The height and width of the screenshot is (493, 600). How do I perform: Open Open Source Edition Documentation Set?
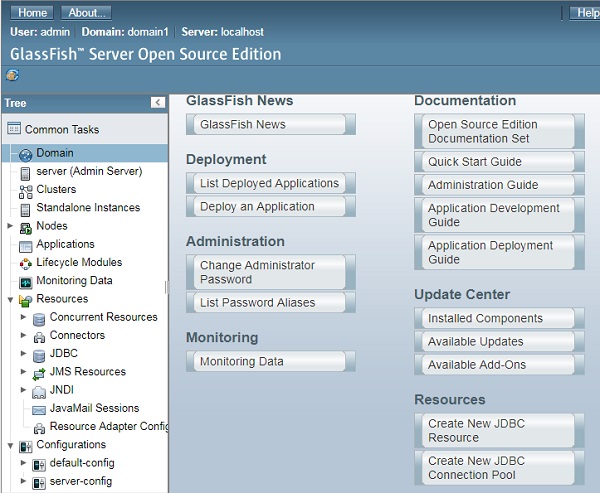[x=499, y=131]
